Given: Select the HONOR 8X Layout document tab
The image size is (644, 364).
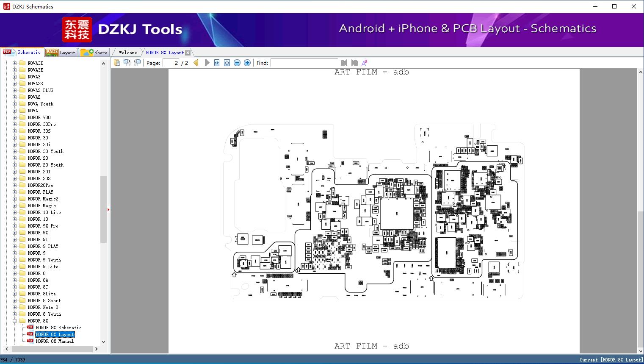Looking at the screenshot, I should (x=165, y=53).
